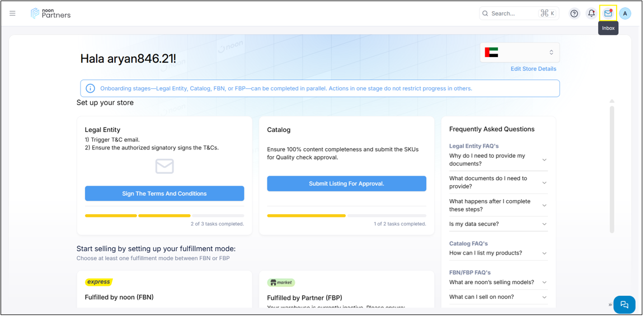Click '1 of 2 tasks completed.' text

(399, 224)
